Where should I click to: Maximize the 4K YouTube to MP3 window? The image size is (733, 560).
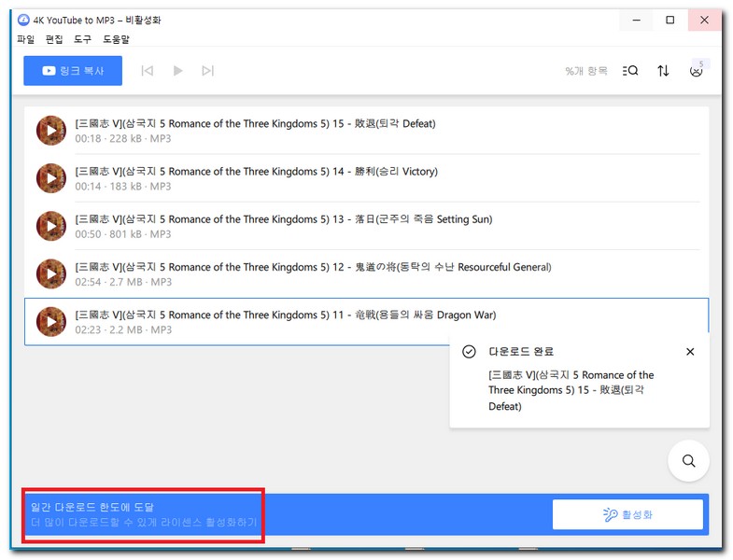click(670, 21)
